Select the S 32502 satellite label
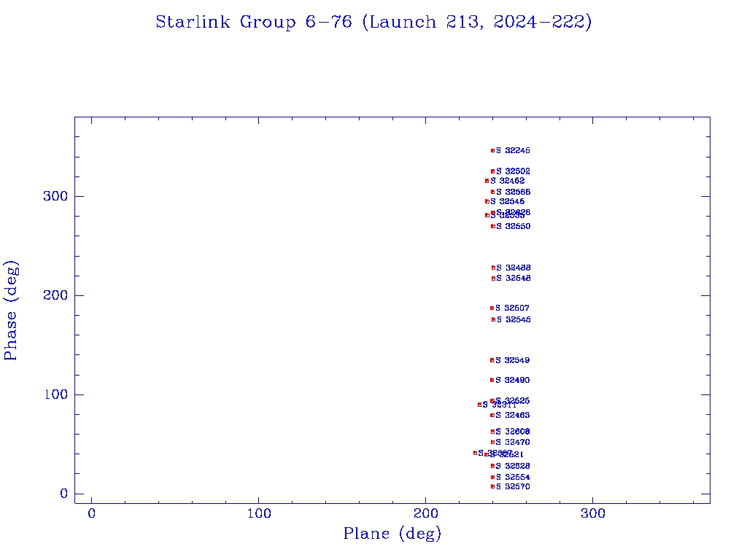This screenshot has width=747, height=560. click(513, 171)
